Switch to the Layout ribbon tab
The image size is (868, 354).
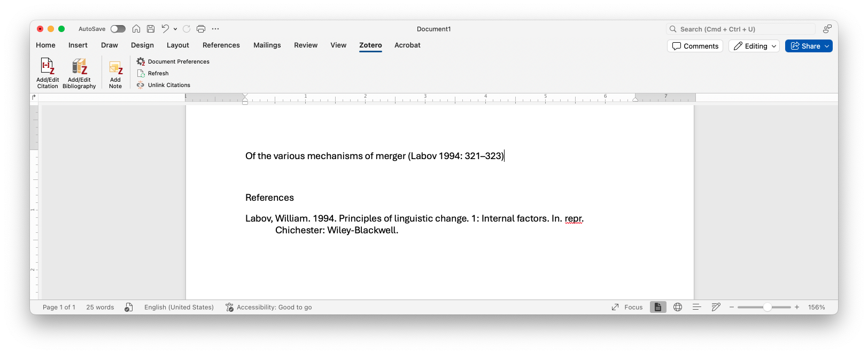[178, 45]
